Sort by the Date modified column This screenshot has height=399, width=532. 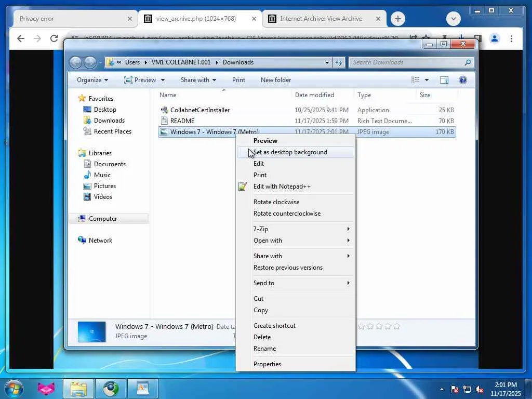pos(322,95)
